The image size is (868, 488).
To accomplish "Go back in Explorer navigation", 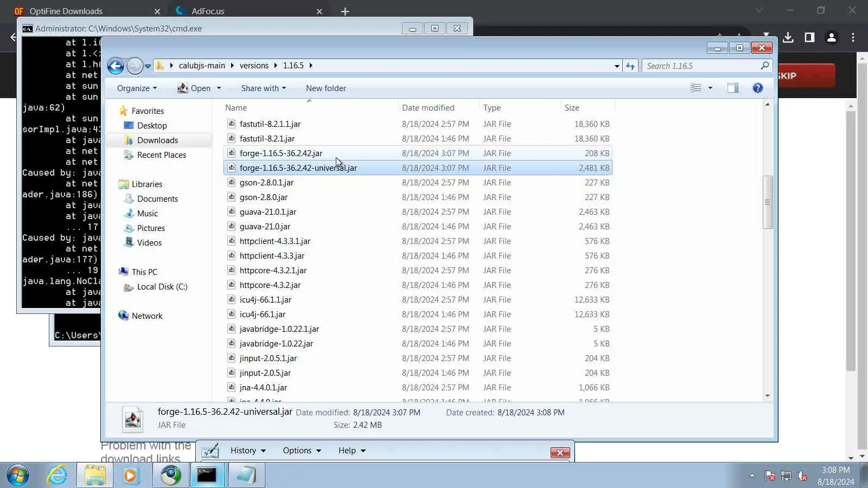I will (116, 66).
